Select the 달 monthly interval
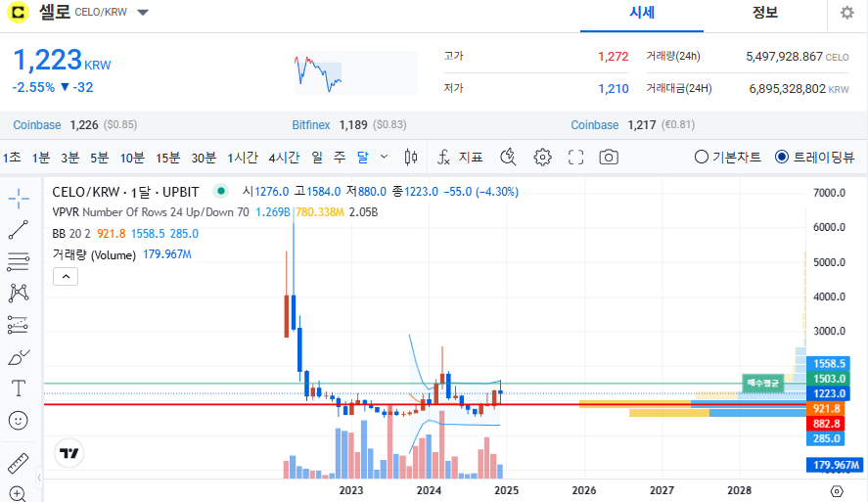Viewport: 868px width, 502px height. coord(363,158)
